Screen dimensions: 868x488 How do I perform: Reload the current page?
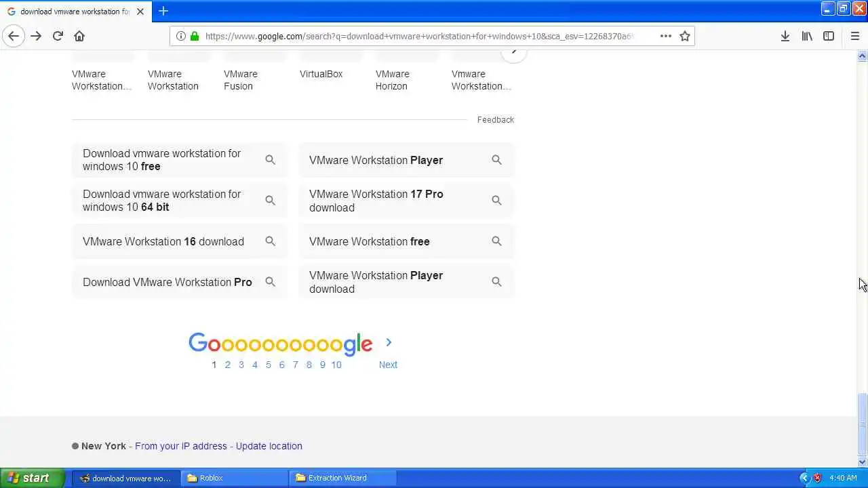coord(58,36)
